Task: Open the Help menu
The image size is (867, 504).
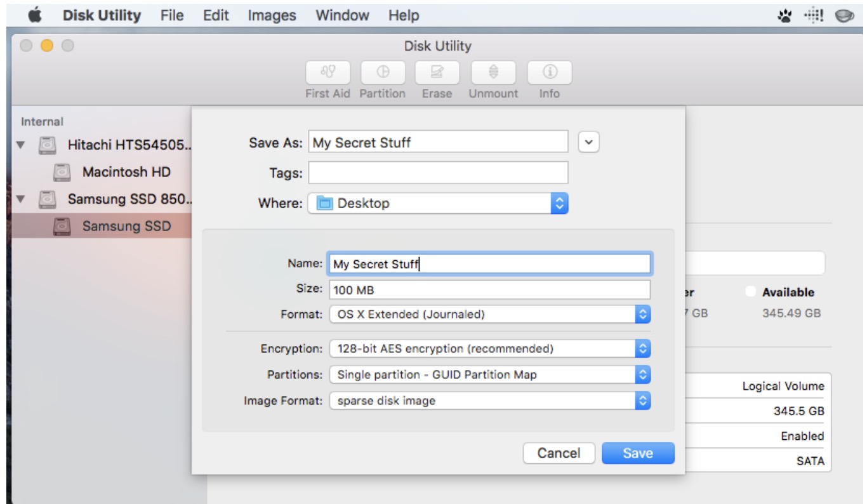Action: tap(404, 15)
